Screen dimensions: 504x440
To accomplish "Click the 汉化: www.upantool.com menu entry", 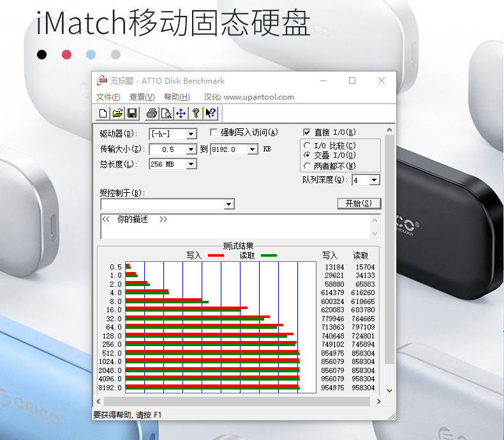I will pyautogui.click(x=249, y=97).
